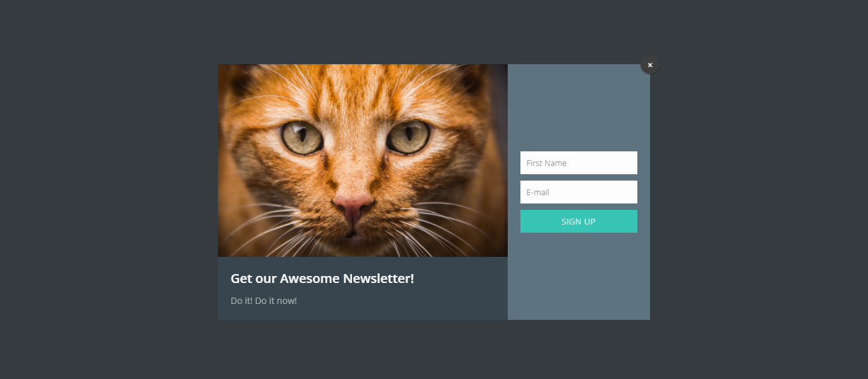Viewport: 868px width, 379px height.
Task: Click the cat's eye on the right side
Action: click(409, 135)
